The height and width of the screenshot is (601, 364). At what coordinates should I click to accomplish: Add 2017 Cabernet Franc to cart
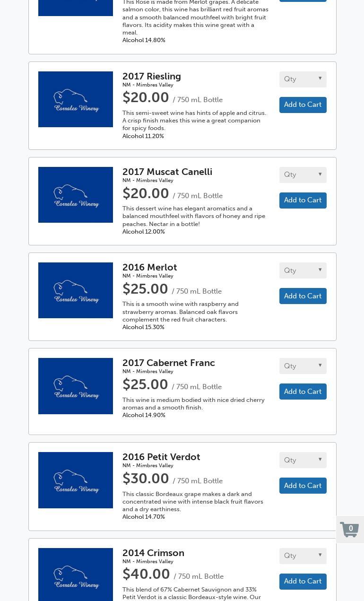coord(303,392)
